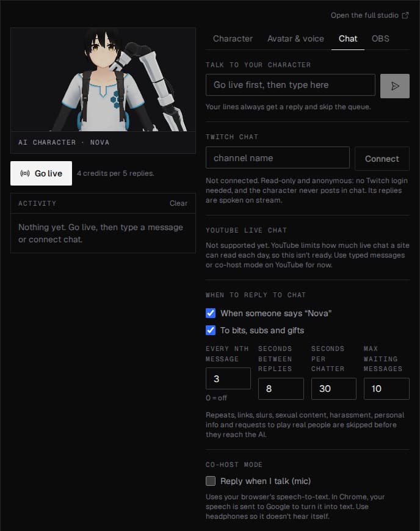Open the Avatar & voice tab

(x=295, y=38)
